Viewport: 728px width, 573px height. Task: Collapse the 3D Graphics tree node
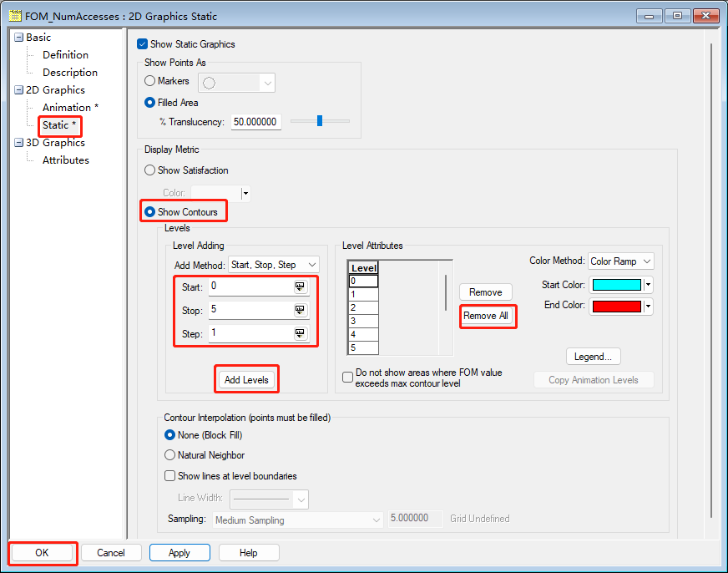click(x=18, y=143)
